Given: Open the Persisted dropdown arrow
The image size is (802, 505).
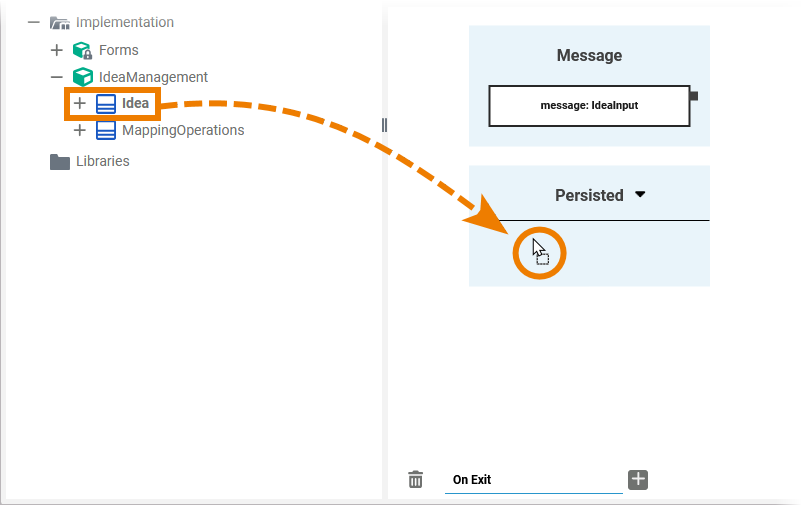Looking at the screenshot, I should pos(641,195).
